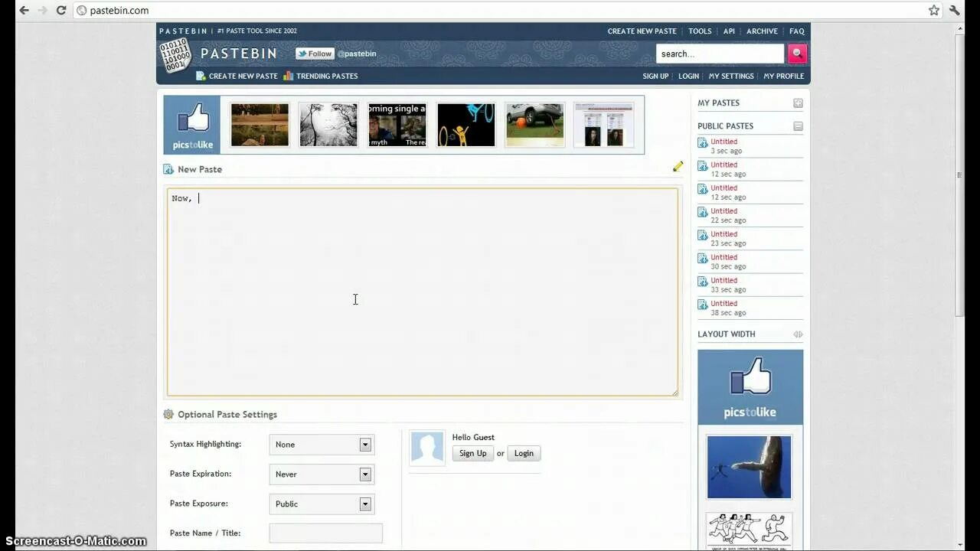Click the Login header link
This screenshot has width=980, height=551.
pyautogui.click(x=688, y=77)
